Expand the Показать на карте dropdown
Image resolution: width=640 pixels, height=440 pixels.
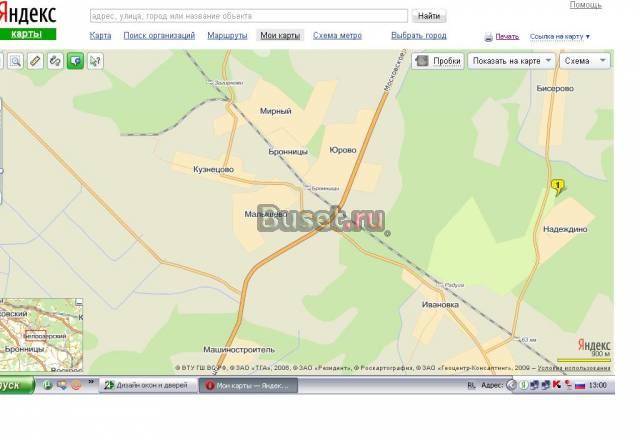point(511,61)
